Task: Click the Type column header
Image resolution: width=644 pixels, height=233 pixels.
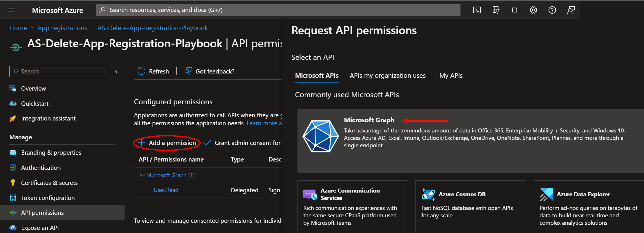Action: pyautogui.click(x=237, y=159)
